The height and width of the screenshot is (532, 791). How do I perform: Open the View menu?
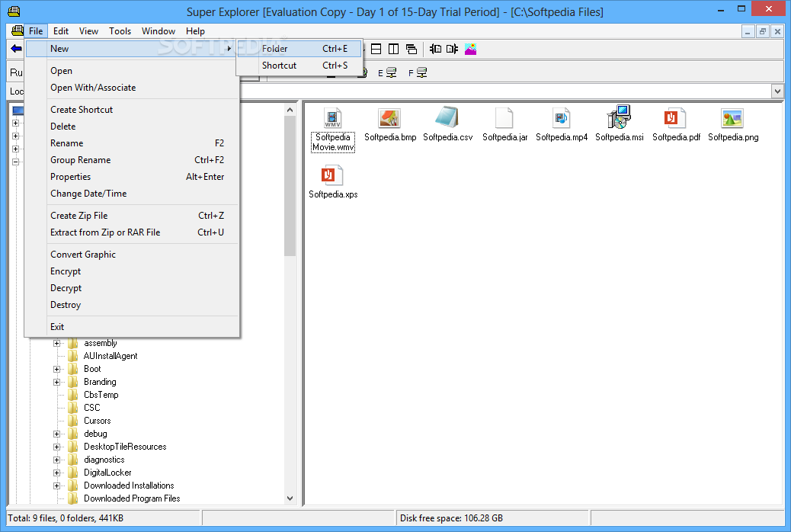88,30
